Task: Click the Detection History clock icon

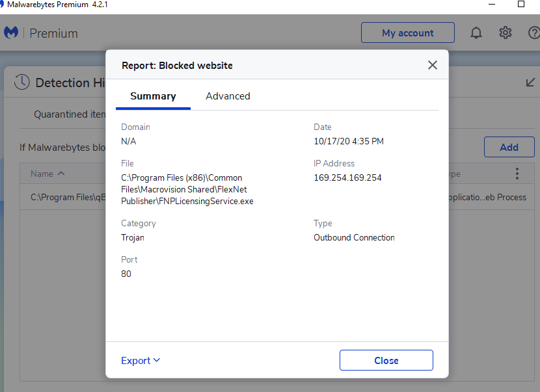Action: point(22,82)
